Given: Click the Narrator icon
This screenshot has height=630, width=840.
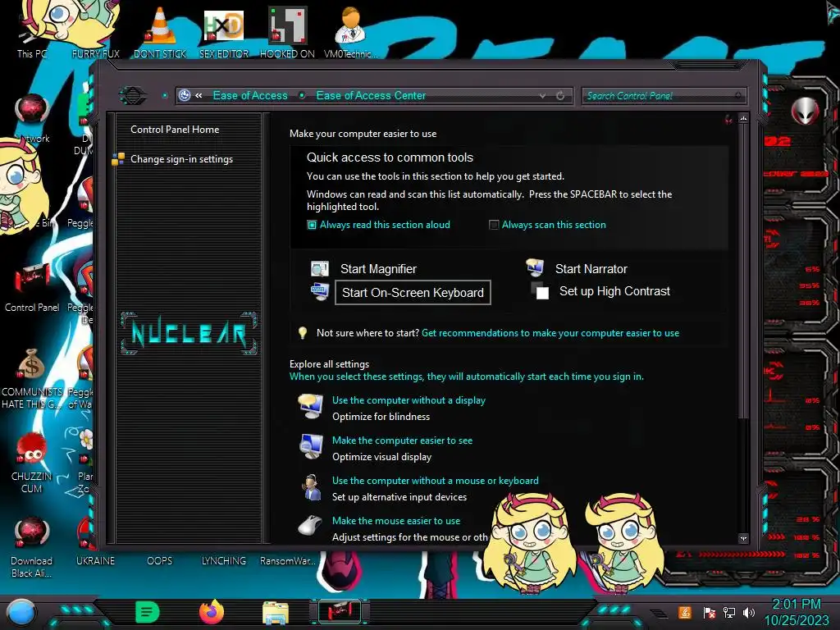Looking at the screenshot, I should pyautogui.click(x=535, y=267).
